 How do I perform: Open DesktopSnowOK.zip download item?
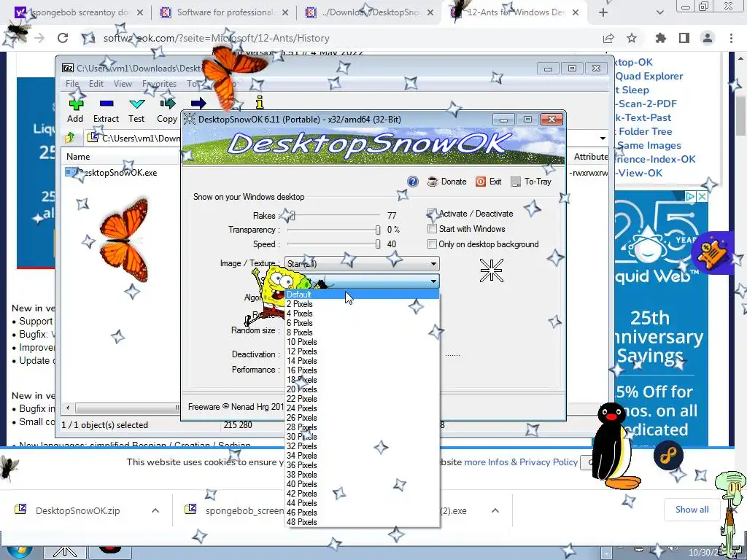(77, 510)
